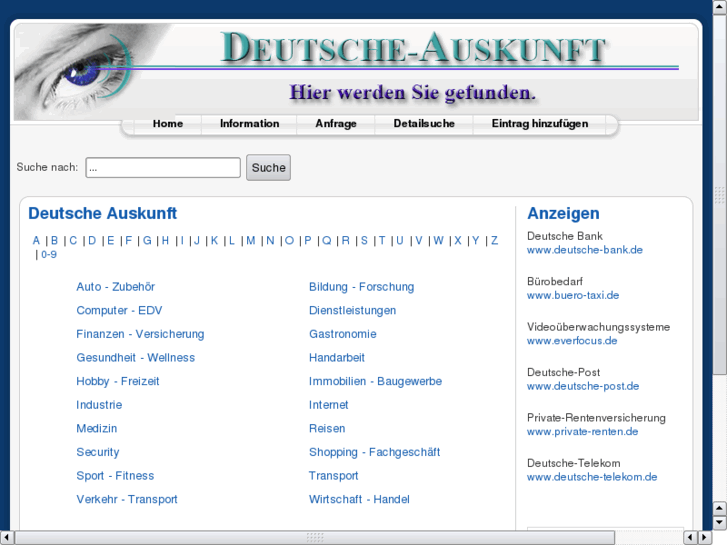
Task: Select letter M in alphabet index
Action: (x=250, y=240)
